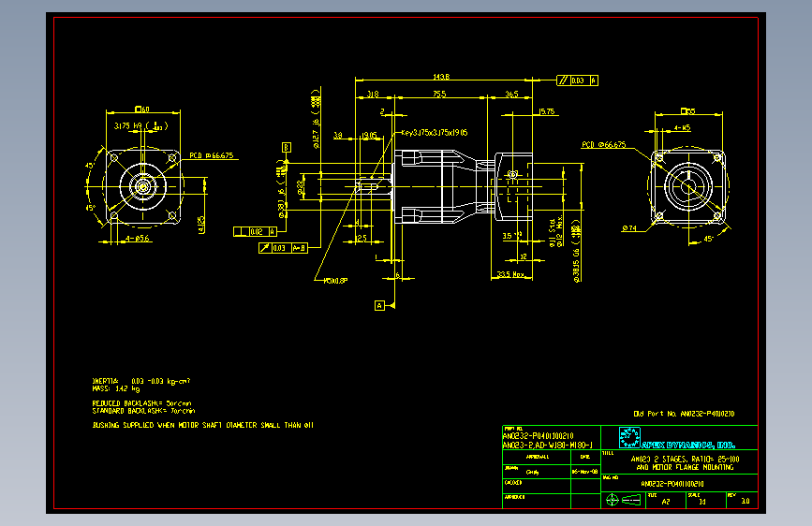Click the 143.8 overall length dimension
The height and width of the screenshot is (526, 812).
pyautogui.click(x=441, y=77)
